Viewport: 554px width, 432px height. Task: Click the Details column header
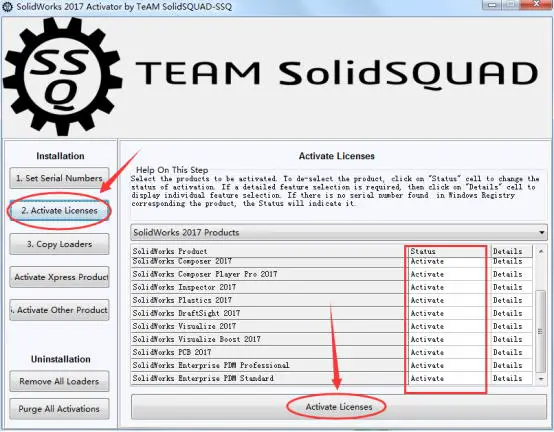(511, 251)
